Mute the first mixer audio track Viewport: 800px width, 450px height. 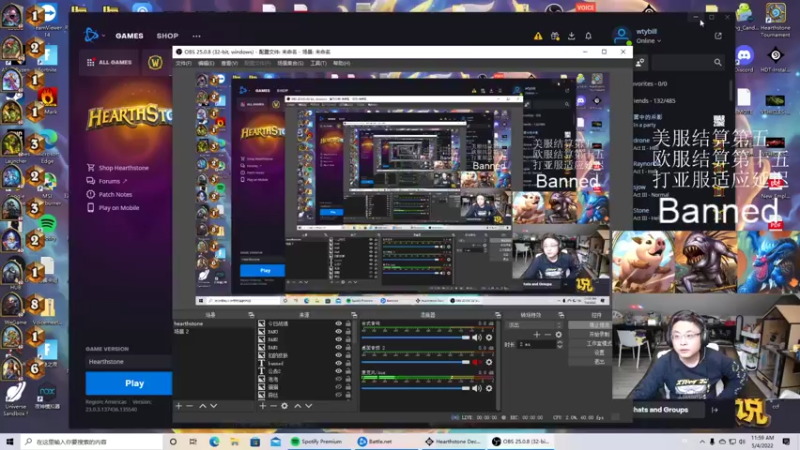477,337
